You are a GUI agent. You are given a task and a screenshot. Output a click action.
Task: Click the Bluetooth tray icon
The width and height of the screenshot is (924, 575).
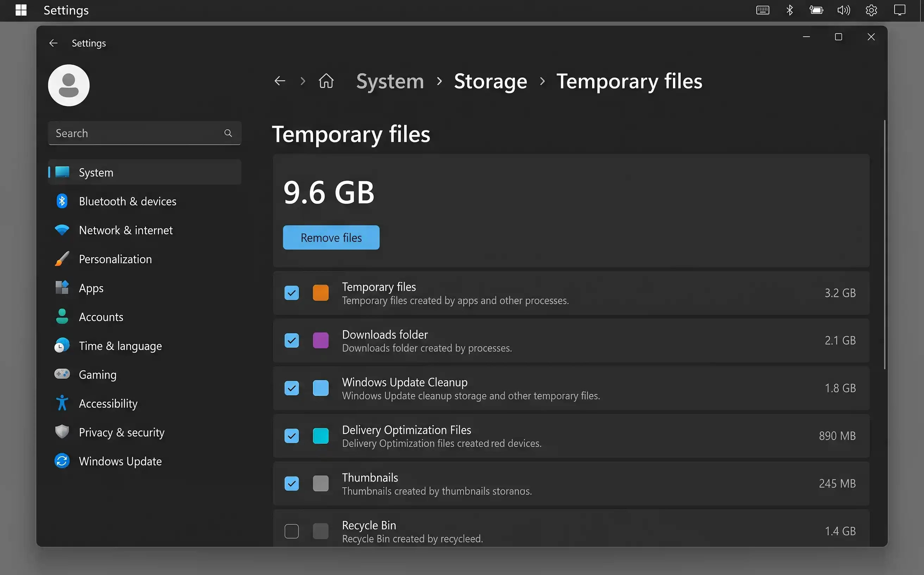click(789, 10)
